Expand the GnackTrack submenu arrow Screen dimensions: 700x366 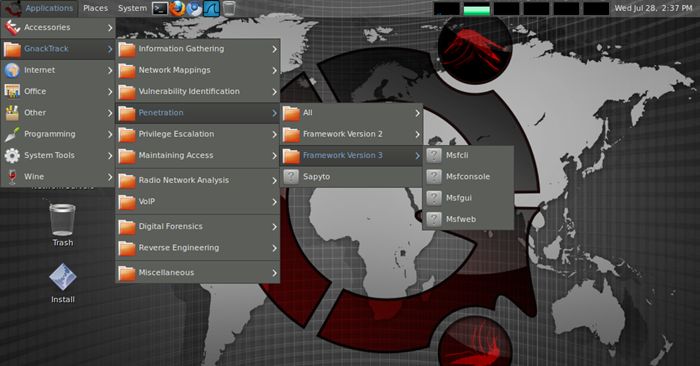point(110,49)
